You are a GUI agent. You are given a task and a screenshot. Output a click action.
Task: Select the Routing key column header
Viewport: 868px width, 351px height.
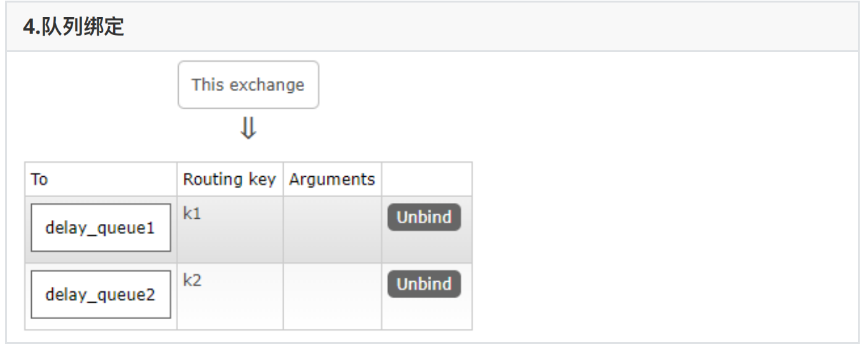(x=229, y=179)
